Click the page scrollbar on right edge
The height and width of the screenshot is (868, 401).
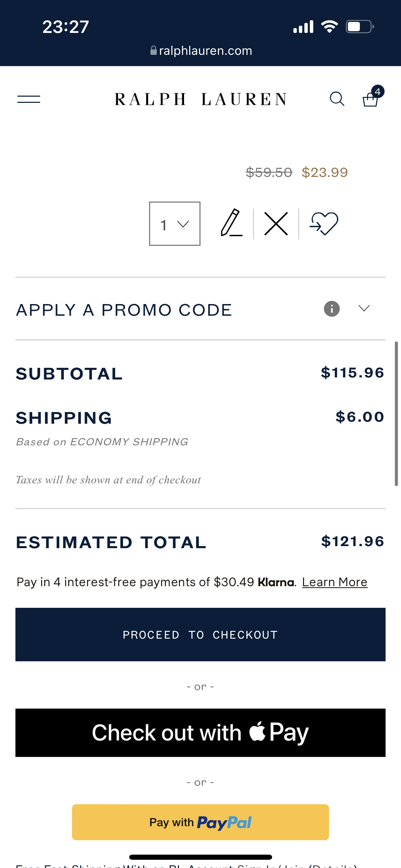coord(396,414)
